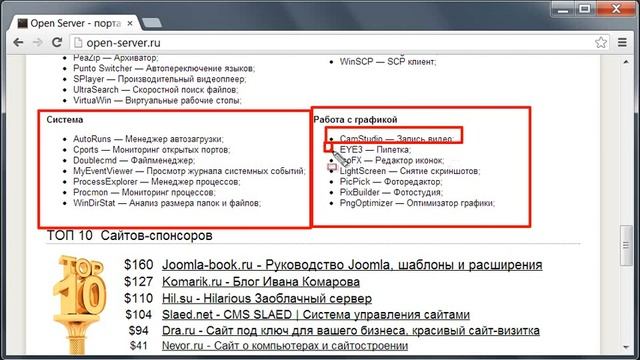The image size is (640, 360).
Task: Open the Chrome hamburger menu
Action: (x=622, y=42)
